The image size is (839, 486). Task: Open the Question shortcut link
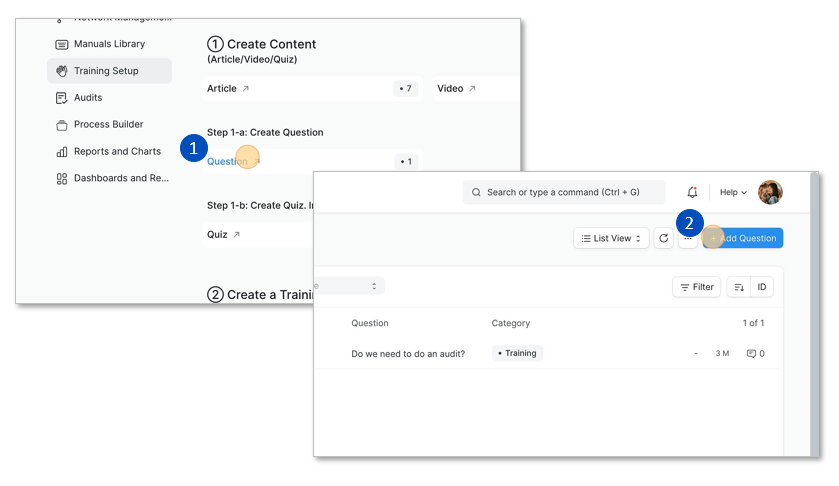point(227,161)
